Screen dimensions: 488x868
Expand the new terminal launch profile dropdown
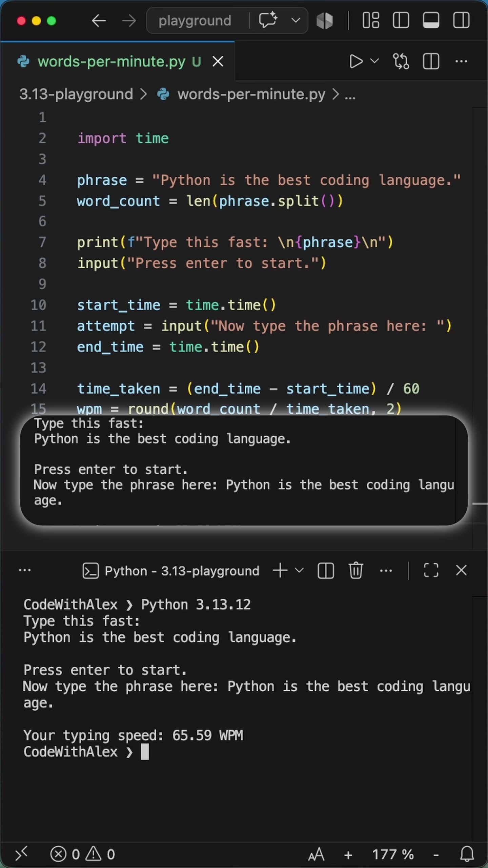click(299, 570)
